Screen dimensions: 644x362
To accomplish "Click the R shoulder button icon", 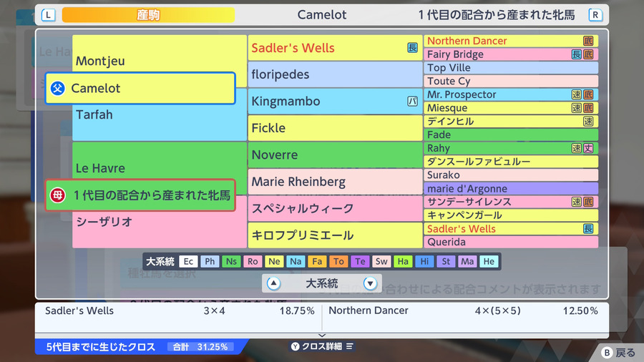I will [595, 15].
